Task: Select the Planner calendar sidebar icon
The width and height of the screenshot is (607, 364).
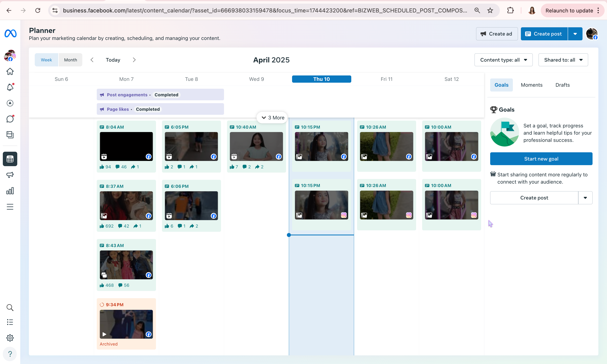Action: point(10,159)
